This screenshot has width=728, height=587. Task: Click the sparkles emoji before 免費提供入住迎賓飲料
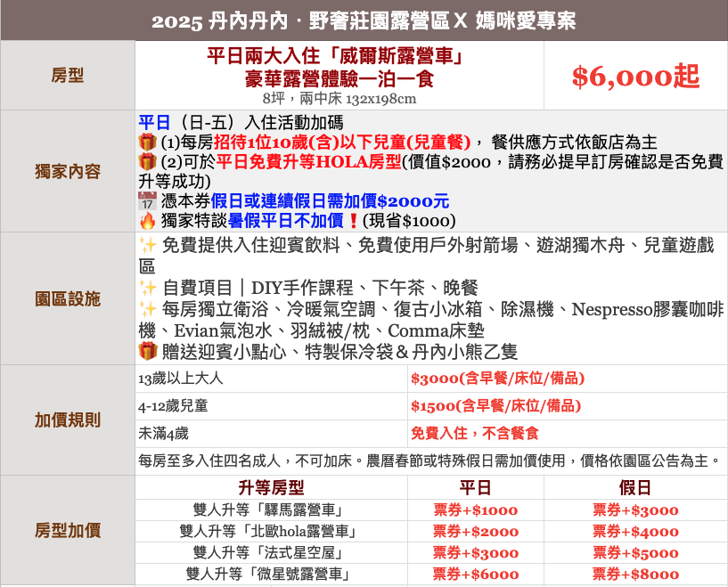tap(147, 246)
